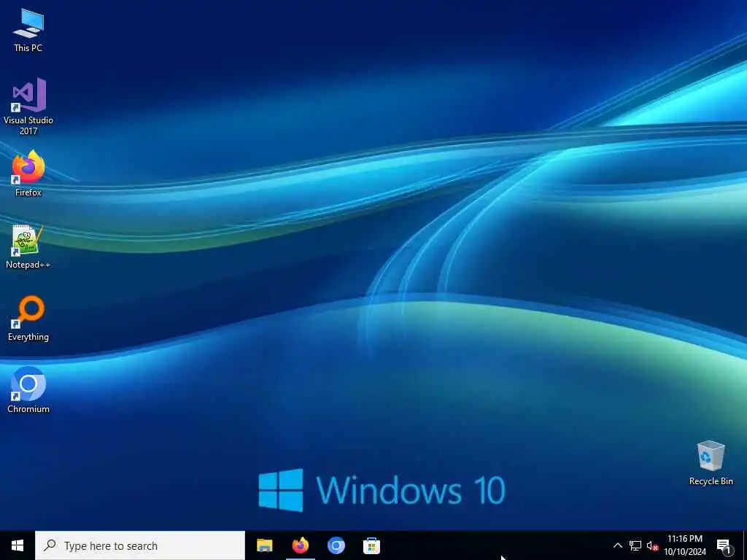Screen dimensions: 747x560
Task: Click the Show desktop sliver at taskbar end
Action: (745, 545)
